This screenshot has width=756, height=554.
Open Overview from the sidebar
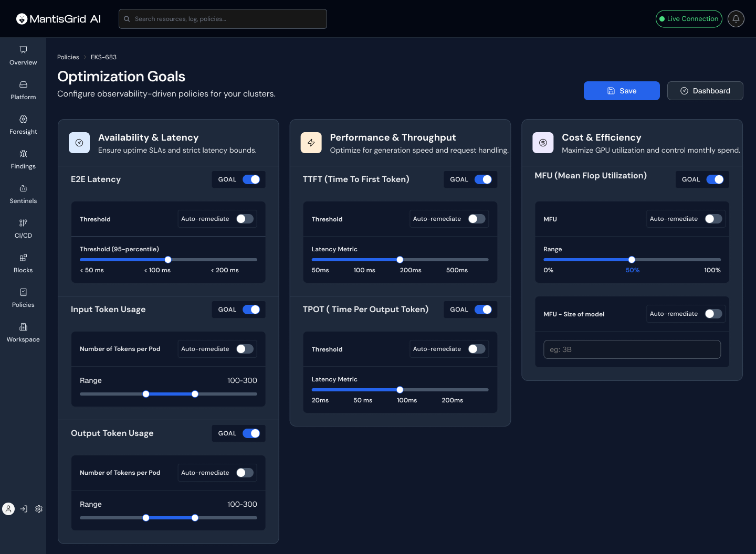[23, 56]
